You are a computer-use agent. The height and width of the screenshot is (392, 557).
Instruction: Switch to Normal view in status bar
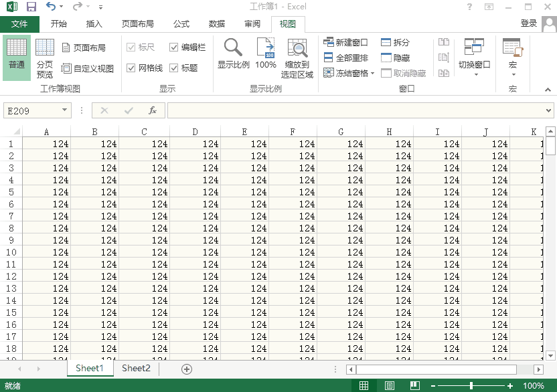pyautogui.click(x=364, y=385)
